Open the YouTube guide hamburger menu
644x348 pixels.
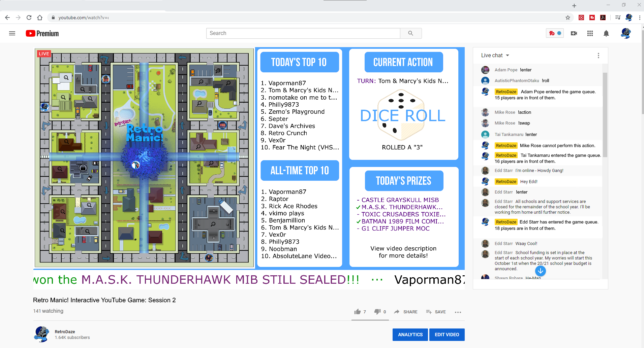(x=12, y=33)
